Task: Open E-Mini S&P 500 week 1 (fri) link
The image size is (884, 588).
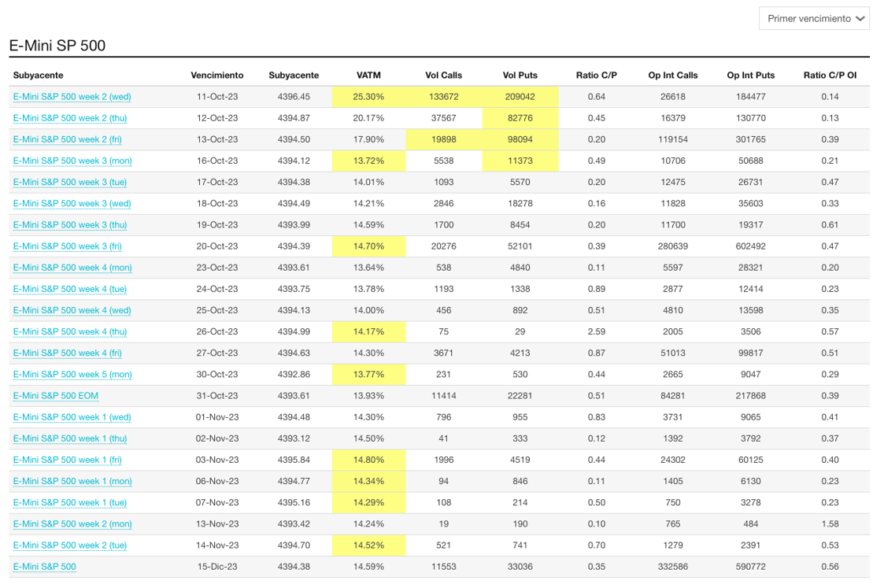Action: click(x=67, y=460)
